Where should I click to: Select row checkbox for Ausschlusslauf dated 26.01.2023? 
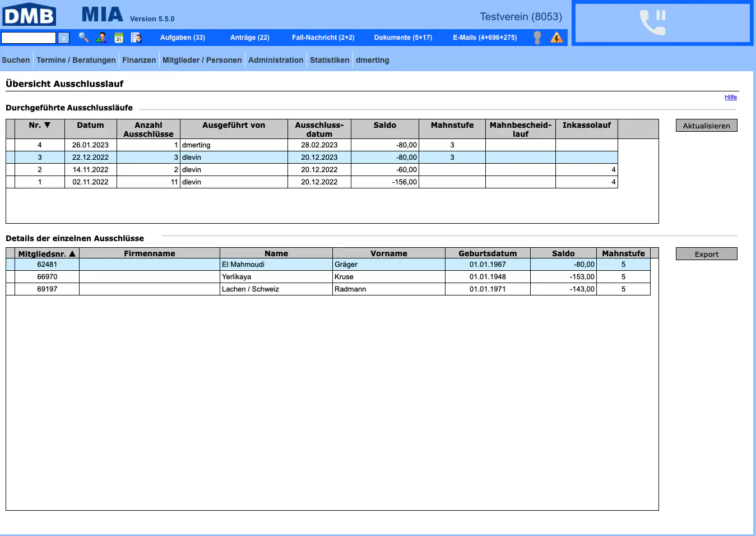point(10,145)
